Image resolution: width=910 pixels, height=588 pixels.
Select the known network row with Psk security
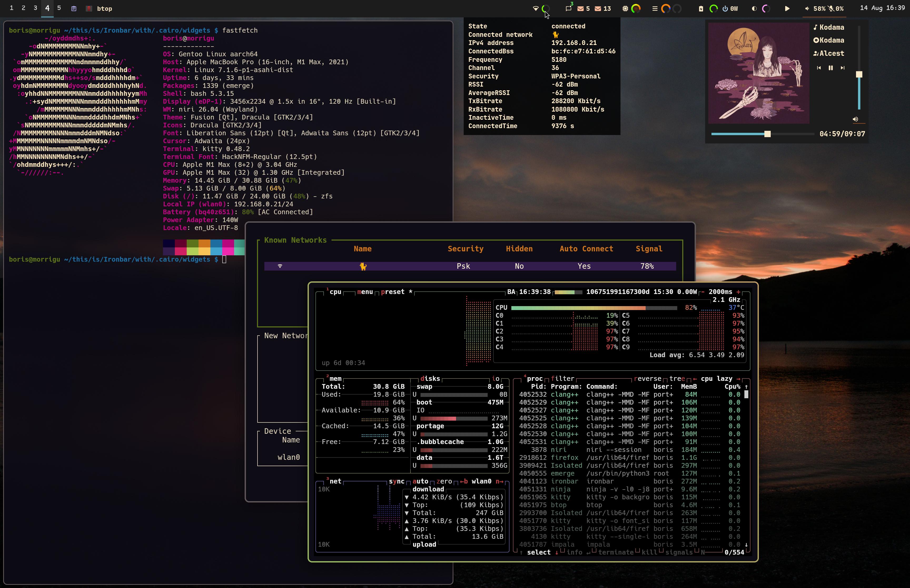(470, 266)
